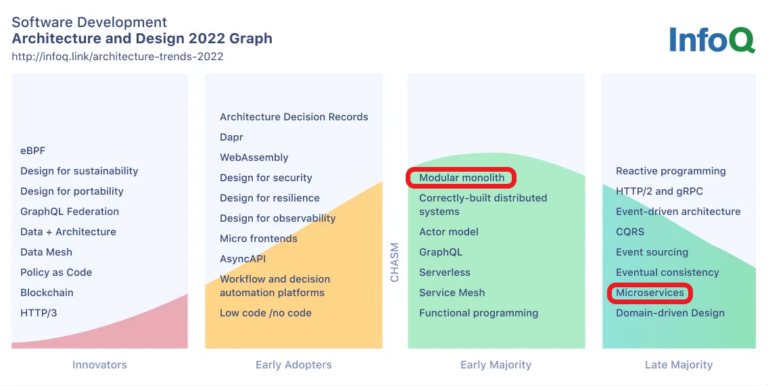Select the Early Adopters column label
The height and width of the screenshot is (386, 768).
293,365
